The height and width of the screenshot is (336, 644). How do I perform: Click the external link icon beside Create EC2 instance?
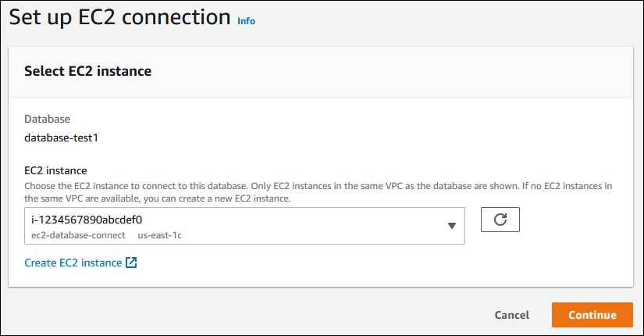[x=131, y=263]
